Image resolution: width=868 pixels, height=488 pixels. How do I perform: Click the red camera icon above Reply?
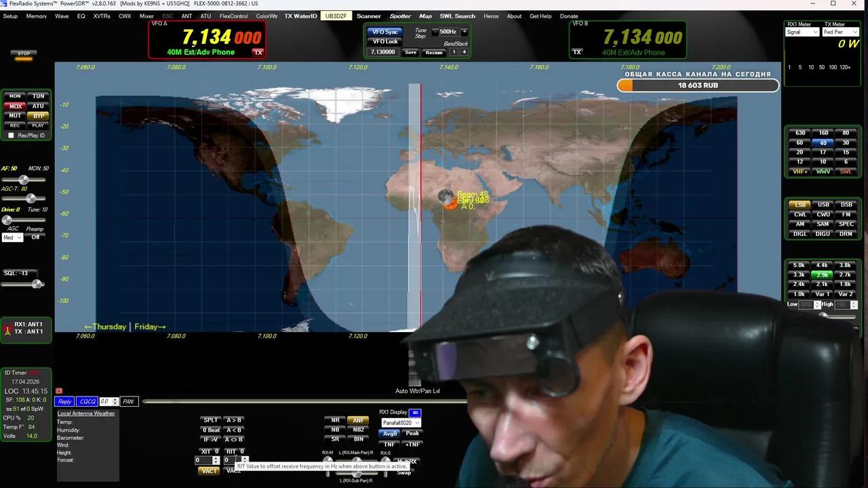click(58, 390)
